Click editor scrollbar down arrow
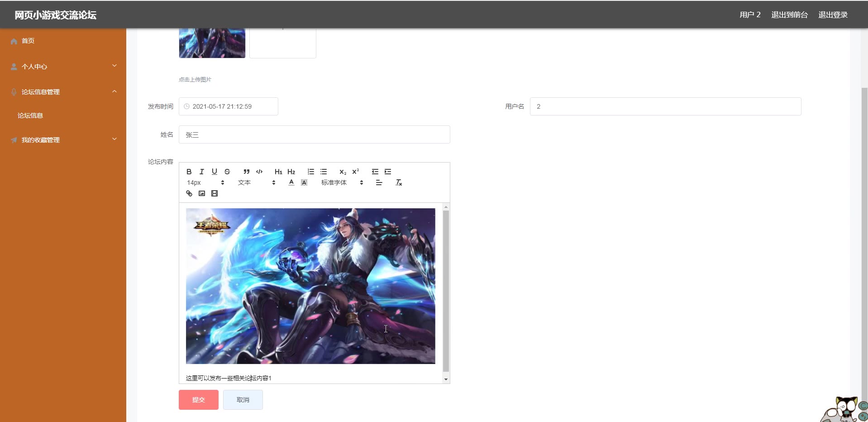Viewport: 868px width, 422px height. click(x=446, y=379)
